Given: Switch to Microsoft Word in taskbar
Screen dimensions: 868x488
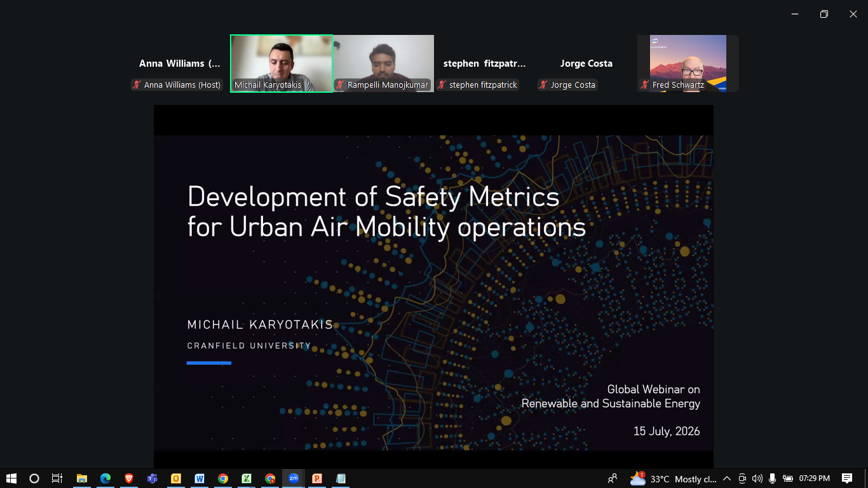Looking at the screenshot, I should point(200,478).
